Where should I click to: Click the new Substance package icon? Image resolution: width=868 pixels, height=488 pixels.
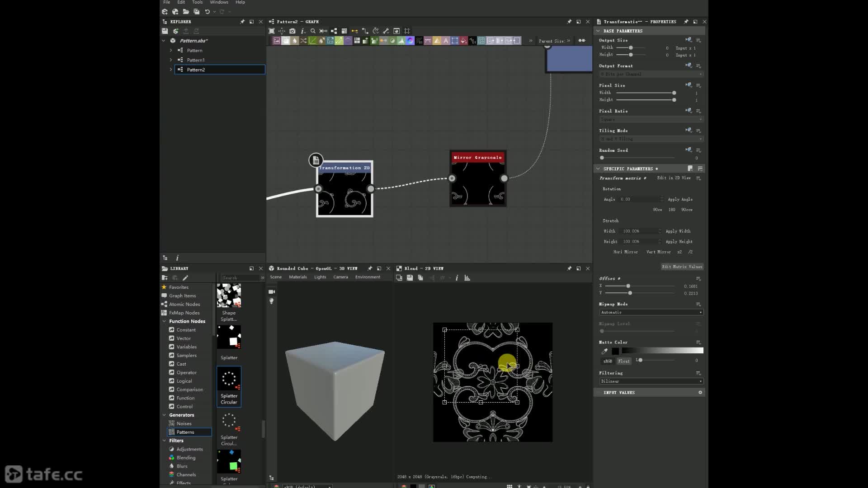pos(165,12)
